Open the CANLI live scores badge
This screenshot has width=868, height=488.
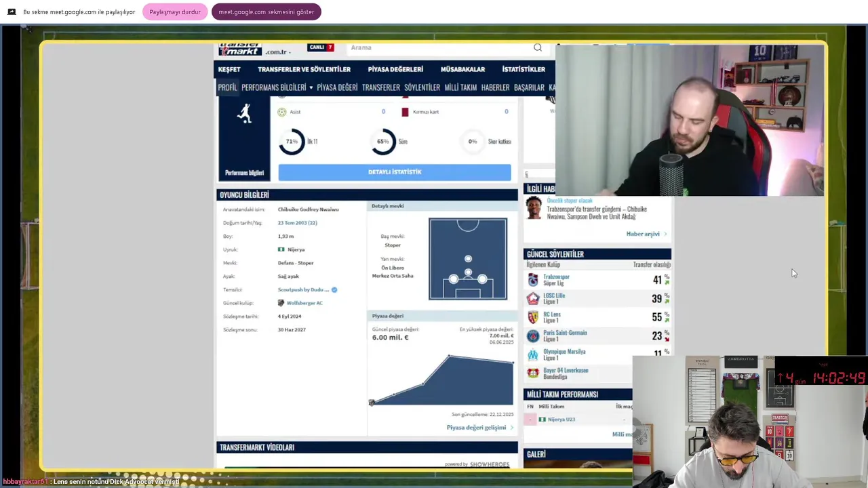[321, 47]
